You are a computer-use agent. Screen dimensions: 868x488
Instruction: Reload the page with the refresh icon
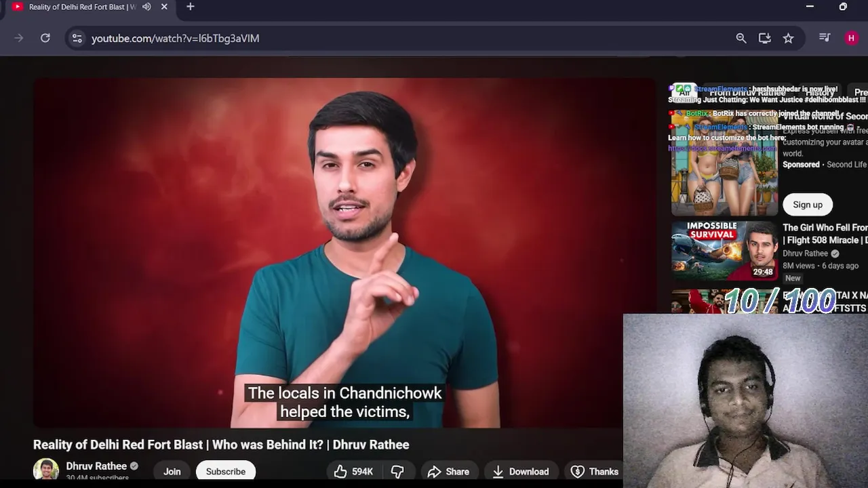point(45,39)
